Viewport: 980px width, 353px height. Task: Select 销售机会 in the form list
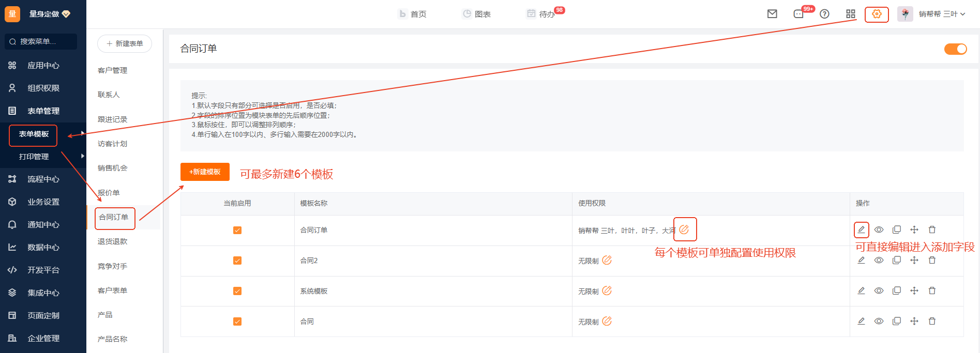pyautogui.click(x=112, y=168)
